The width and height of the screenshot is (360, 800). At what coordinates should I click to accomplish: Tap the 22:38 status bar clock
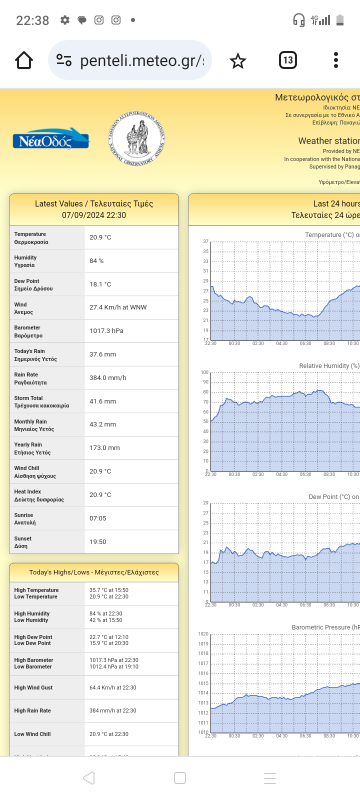[x=33, y=20]
